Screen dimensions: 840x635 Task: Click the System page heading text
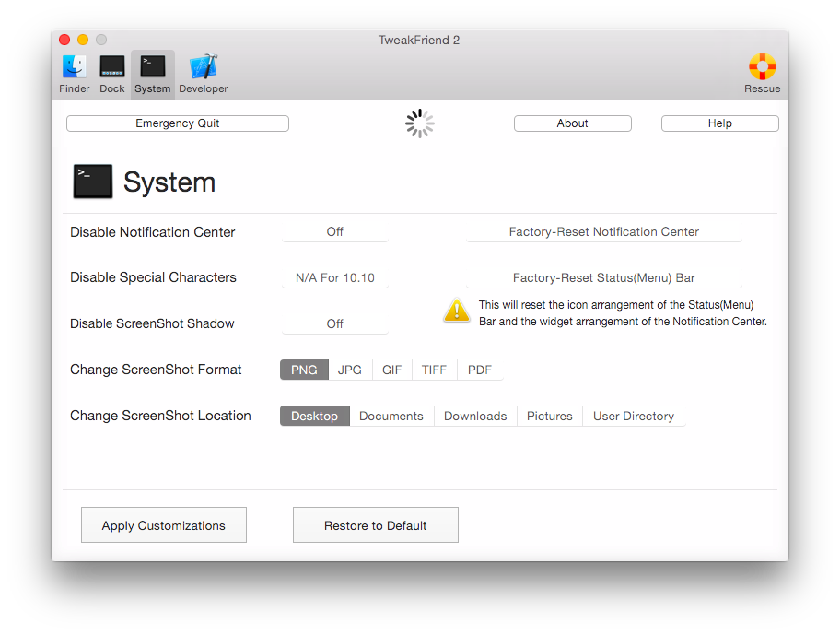coord(169,182)
